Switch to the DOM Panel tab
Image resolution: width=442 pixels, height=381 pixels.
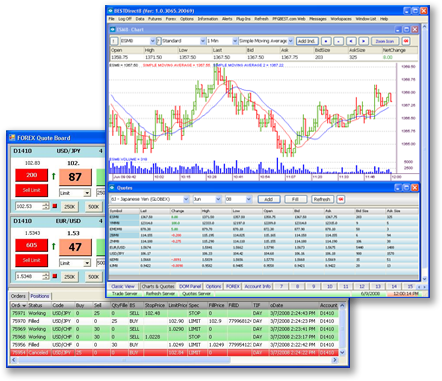[190, 287]
